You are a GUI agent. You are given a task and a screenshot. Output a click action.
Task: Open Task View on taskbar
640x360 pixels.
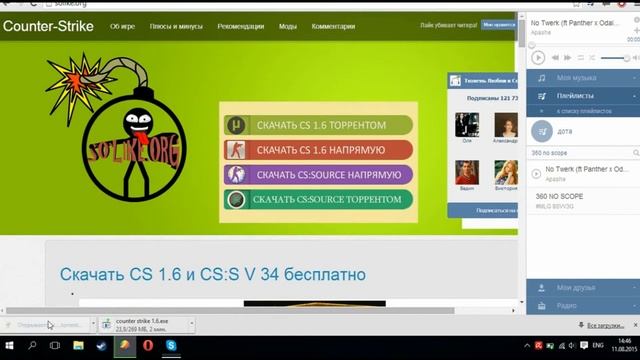point(55,346)
